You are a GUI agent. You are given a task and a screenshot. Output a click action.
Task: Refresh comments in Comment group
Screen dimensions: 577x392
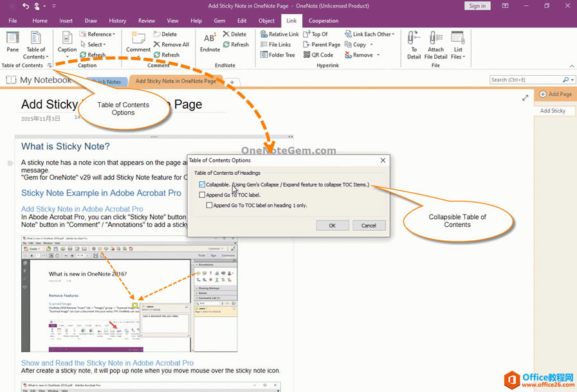pyautogui.click(x=167, y=55)
